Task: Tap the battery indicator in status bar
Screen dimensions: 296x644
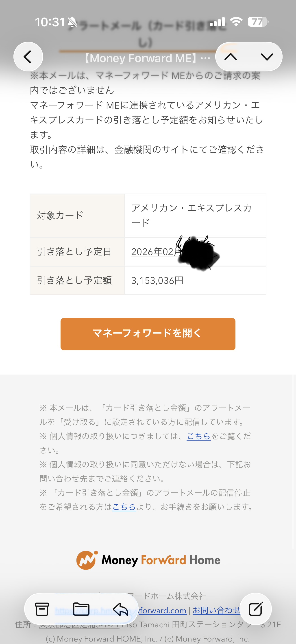Action: (x=258, y=22)
